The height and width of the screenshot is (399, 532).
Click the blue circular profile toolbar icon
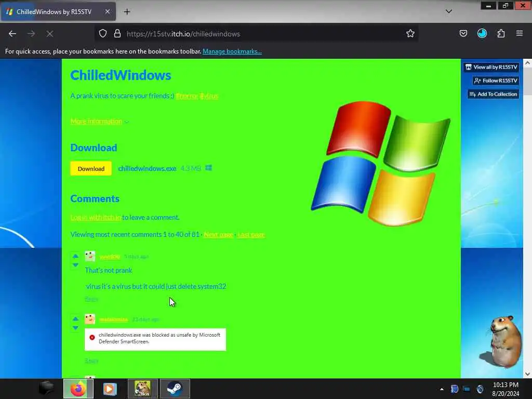coord(482,33)
